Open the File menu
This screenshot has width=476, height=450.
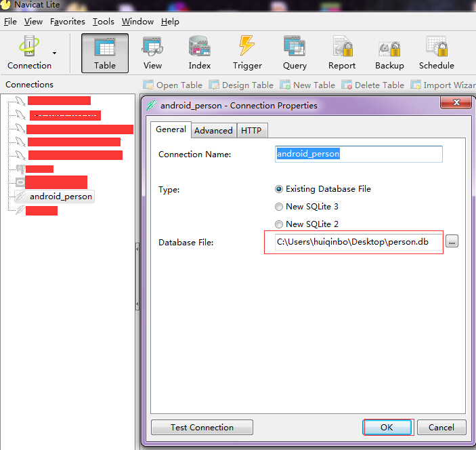point(10,22)
